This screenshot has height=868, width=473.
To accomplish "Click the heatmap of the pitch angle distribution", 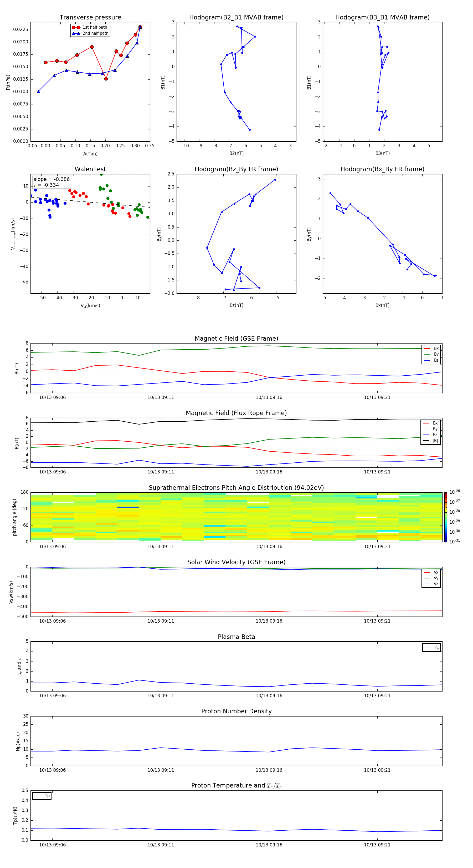I will tap(236, 517).
